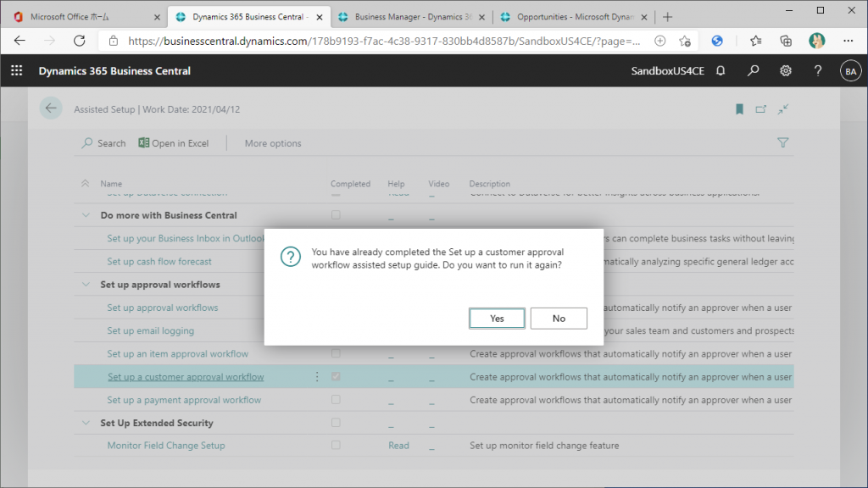Toggle Completed checkbox for Monitor Field Change Setup

336,445
